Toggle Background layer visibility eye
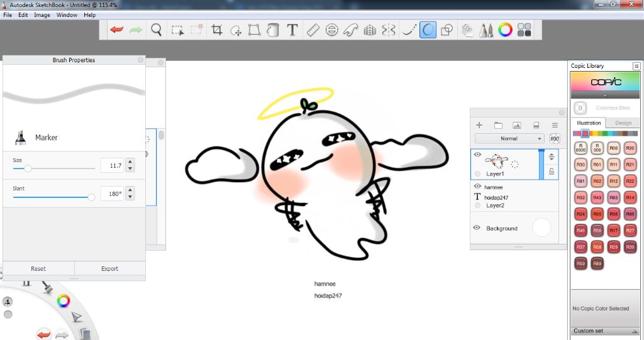The image size is (644, 340). 477,228
